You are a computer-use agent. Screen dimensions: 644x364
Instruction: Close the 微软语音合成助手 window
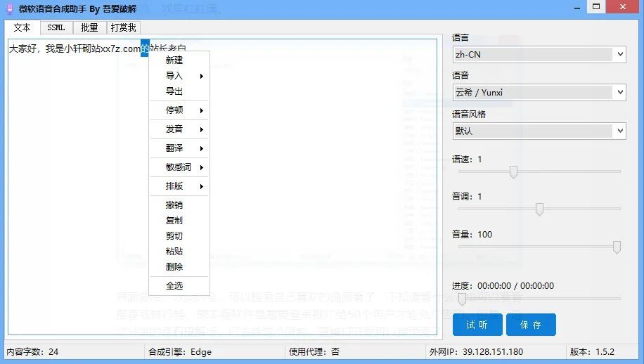click(623, 6)
